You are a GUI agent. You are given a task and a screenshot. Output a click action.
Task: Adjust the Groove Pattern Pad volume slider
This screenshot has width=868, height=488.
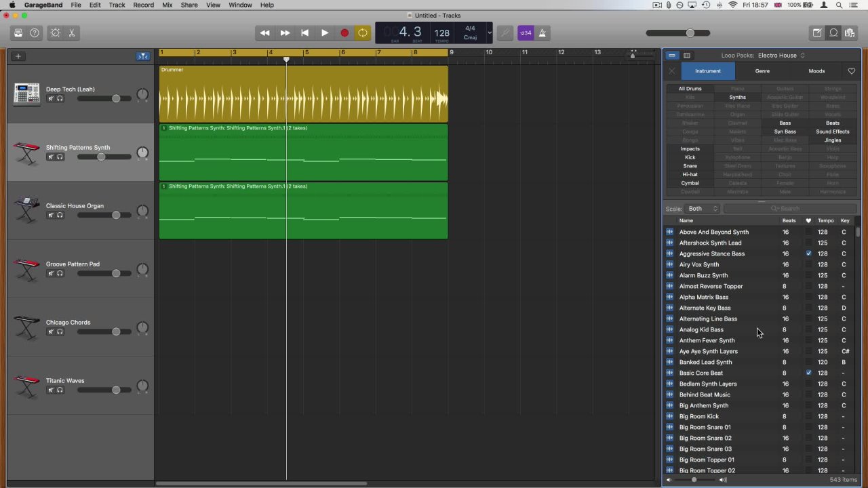pyautogui.click(x=115, y=273)
